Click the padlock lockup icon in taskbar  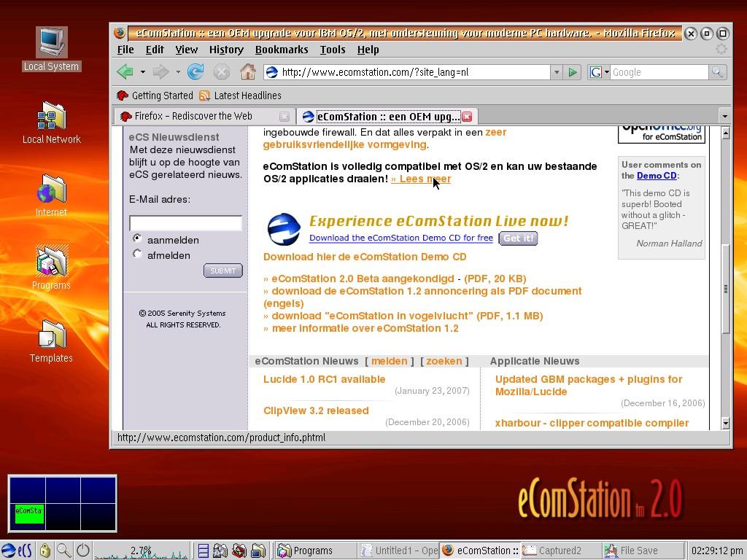click(44, 551)
